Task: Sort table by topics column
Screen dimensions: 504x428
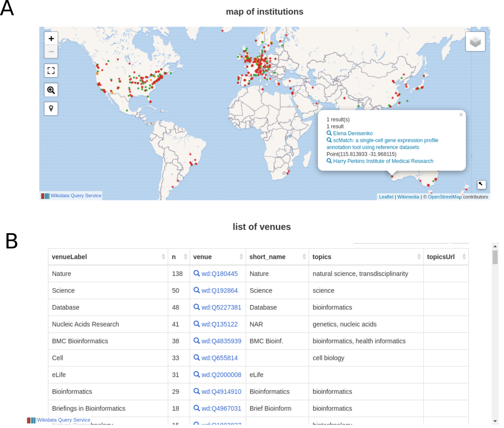Action: coord(366,257)
